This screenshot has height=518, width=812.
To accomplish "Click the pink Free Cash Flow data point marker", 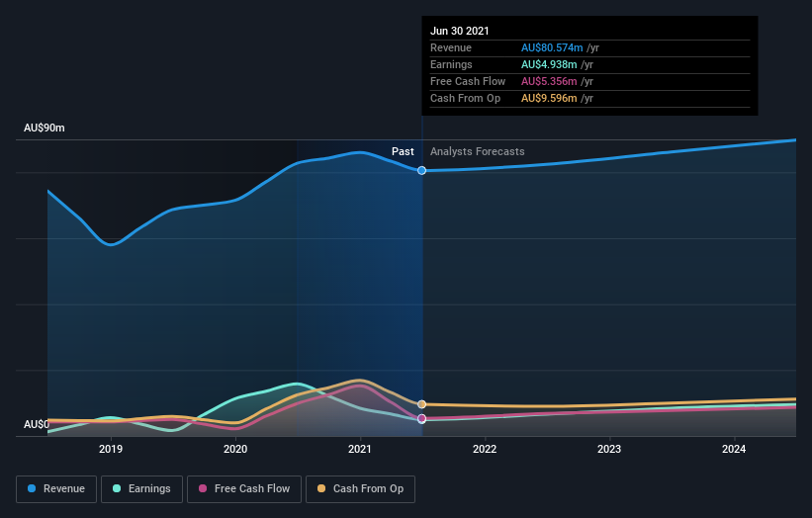I will [422, 418].
